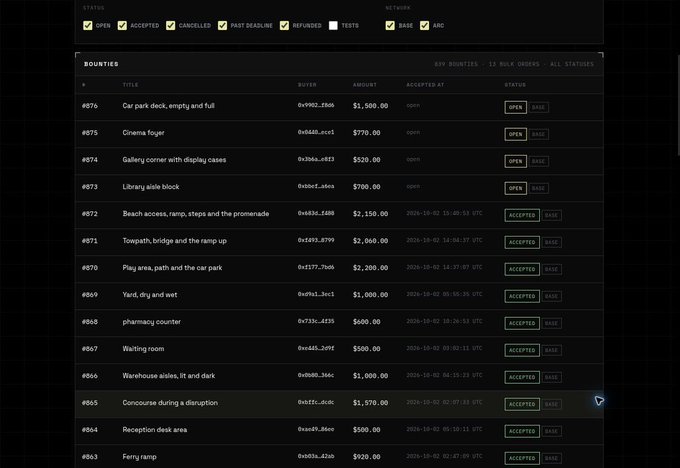Open "Beach access, ramp, steps and the promenade"
Screen dimensions: 680x468
pos(196,214)
